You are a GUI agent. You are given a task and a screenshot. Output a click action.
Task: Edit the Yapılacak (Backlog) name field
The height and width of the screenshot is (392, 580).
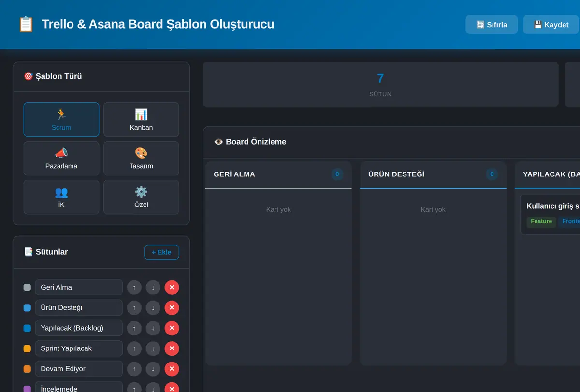[x=79, y=328]
